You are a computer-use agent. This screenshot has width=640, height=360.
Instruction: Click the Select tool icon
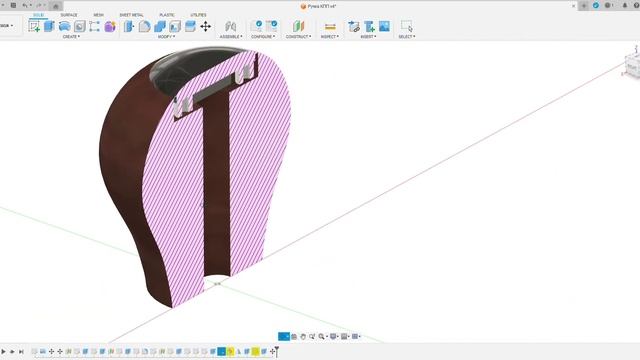pyautogui.click(x=407, y=27)
